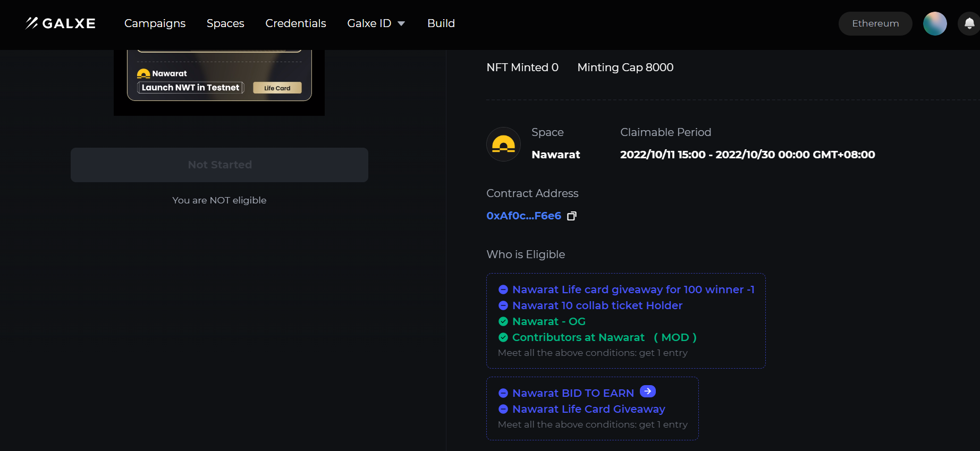The height and width of the screenshot is (451, 980).
Task: Click the 'NFT Minted 0' text
Action: click(522, 67)
